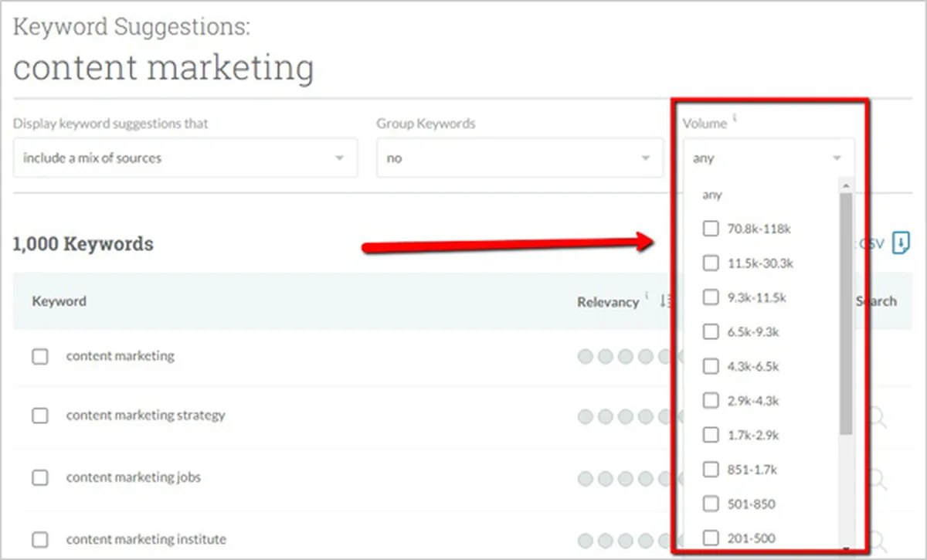Click the Relevancy sort icon
The width and height of the screenshot is (927, 560).
click(x=664, y=302)
